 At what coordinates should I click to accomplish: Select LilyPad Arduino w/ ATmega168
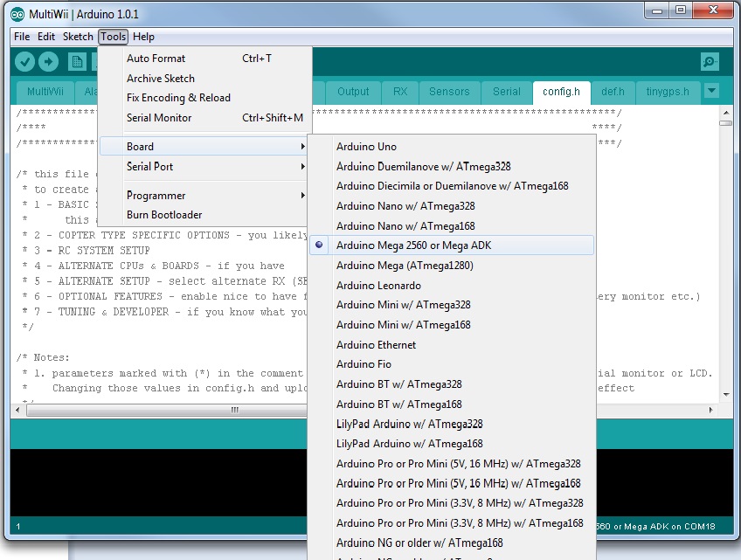pos(452,443)
